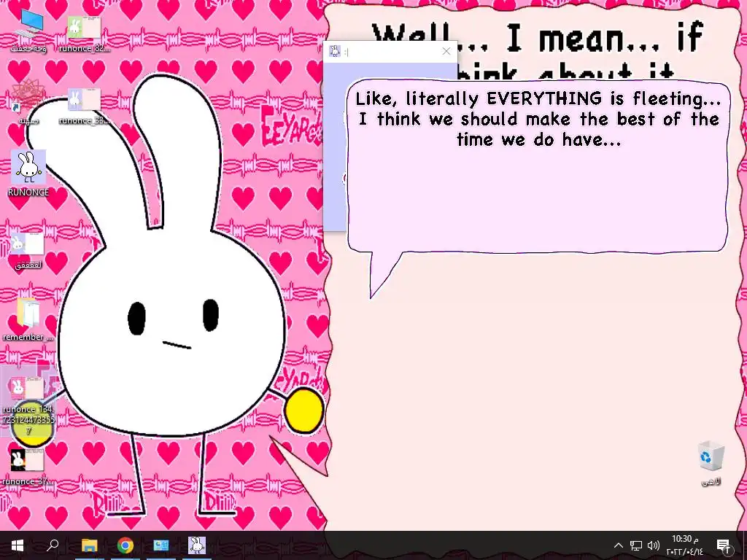Click the taskbar search magnifier
Viewport: 747px width, 560px height.
click(x=53, y=545)
